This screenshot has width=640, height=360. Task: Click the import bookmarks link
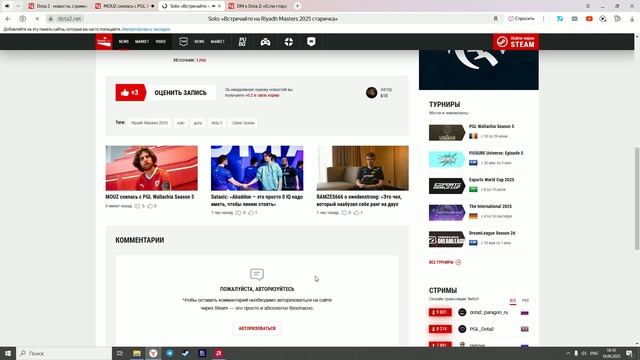pos(146,29)
